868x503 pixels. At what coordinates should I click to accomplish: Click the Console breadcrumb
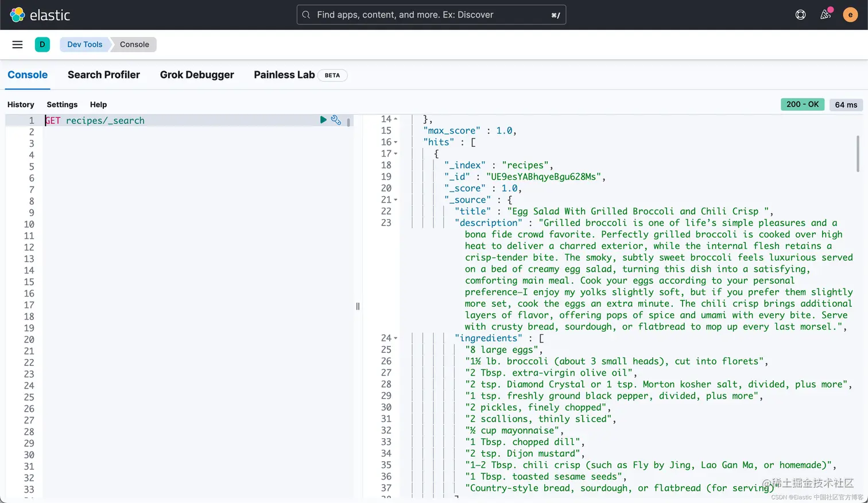coord(134,44)
